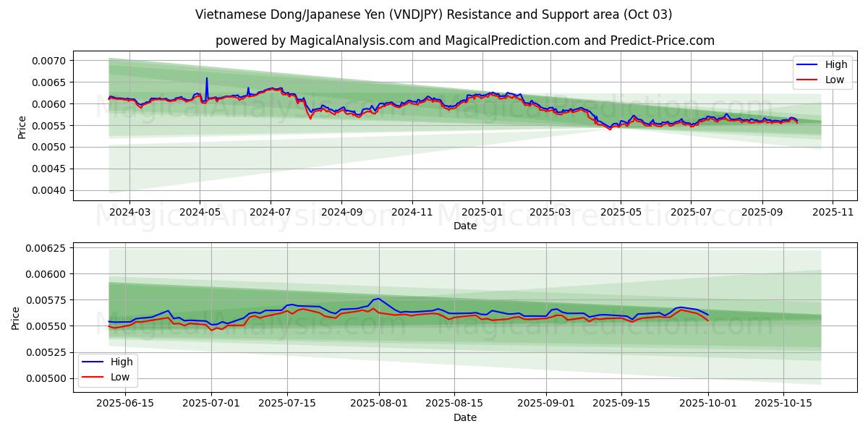
Task: Pick the 2025-08-01 date tick on bottom chart
Action: [x=379, y=404]
